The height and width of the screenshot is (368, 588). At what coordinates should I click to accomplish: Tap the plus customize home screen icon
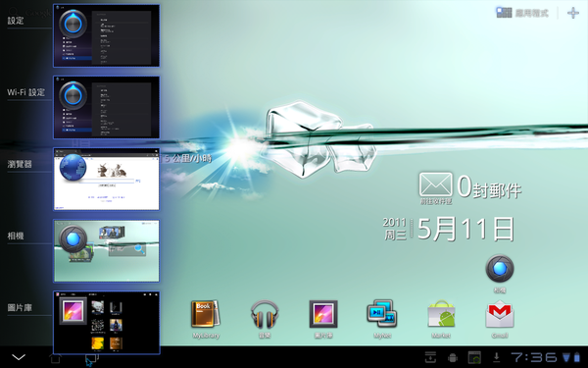(x=573, y=13)
